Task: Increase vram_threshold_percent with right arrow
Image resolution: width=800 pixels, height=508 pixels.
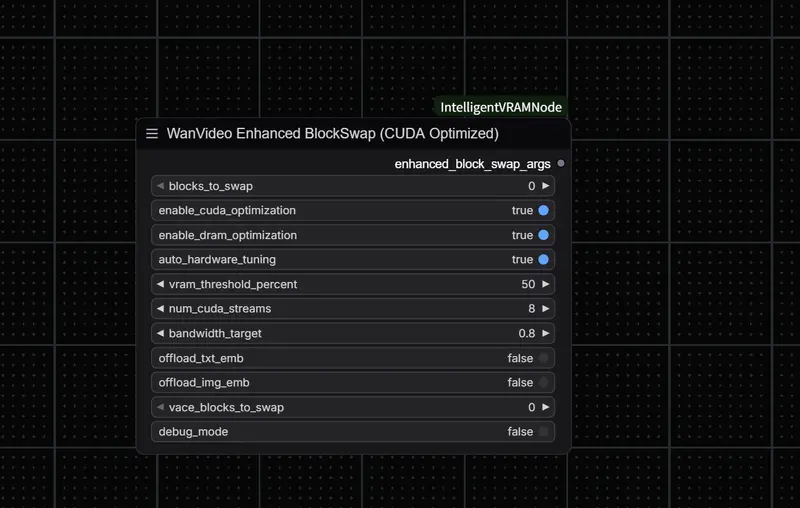Action: click(545, 284)
